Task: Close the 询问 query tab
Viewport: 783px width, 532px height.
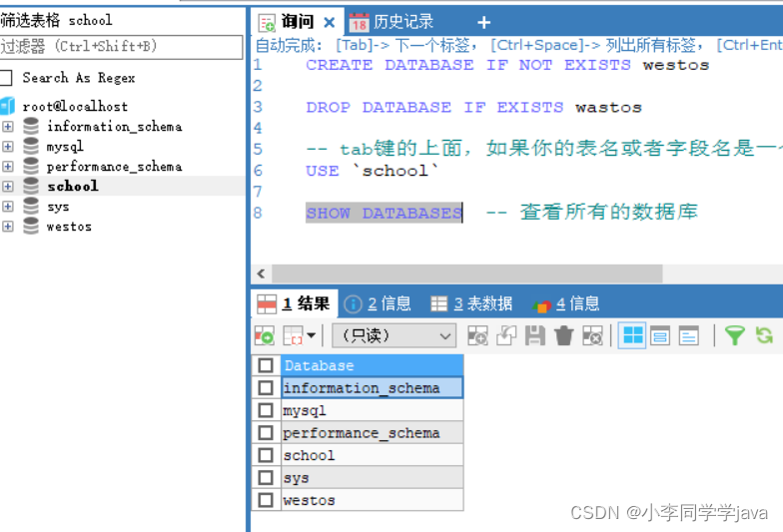Action: 330,22
